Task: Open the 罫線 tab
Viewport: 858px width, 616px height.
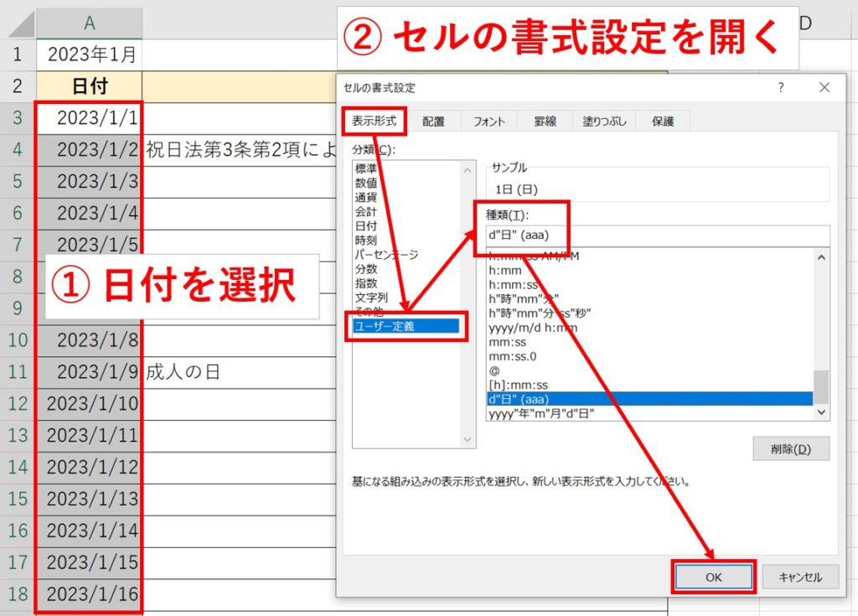Action: pos(546,121)
